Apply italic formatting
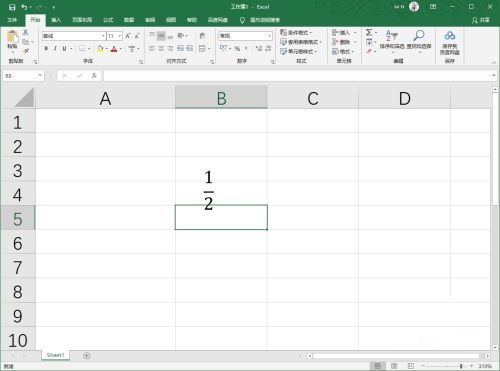 point(55,49)
